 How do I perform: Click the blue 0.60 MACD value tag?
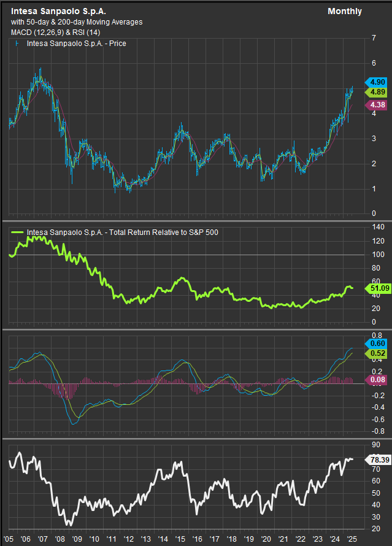(376, 344)
